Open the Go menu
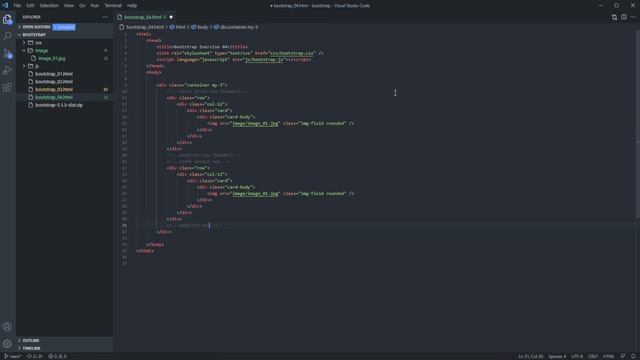Viewport: 640px width, 360px height. coord(82,6)
